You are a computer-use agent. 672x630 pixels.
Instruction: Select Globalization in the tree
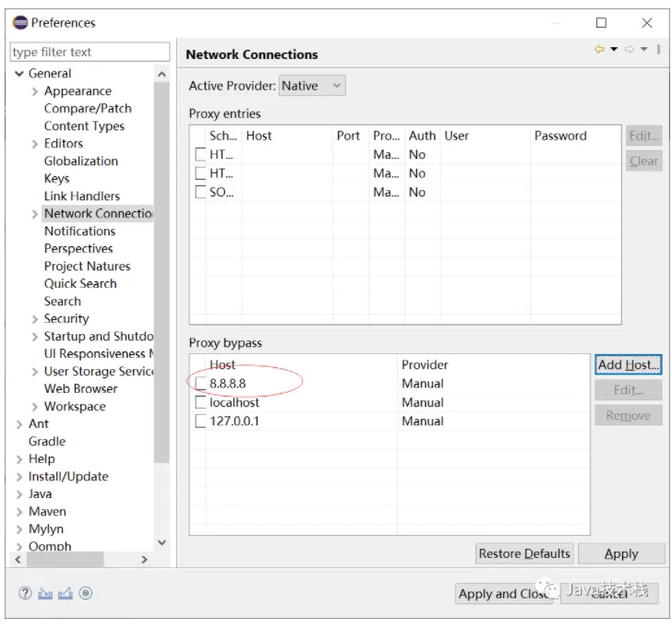point(81,161)
